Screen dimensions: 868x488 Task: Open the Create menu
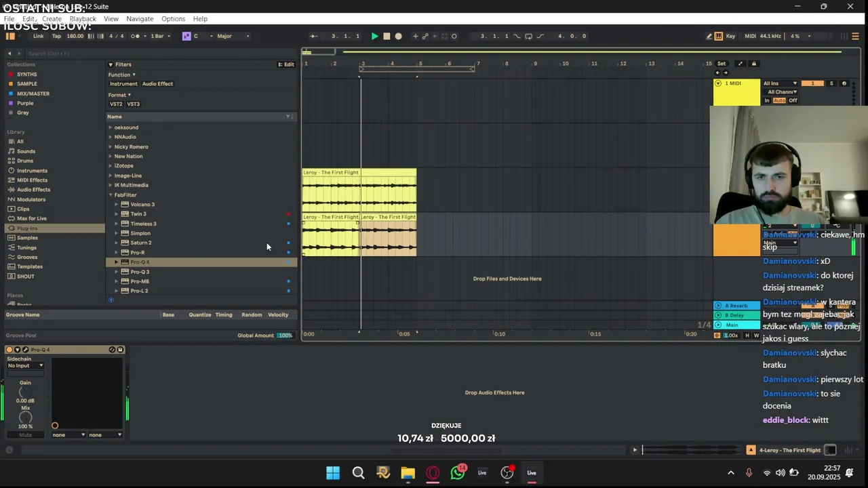click(52, 18)
